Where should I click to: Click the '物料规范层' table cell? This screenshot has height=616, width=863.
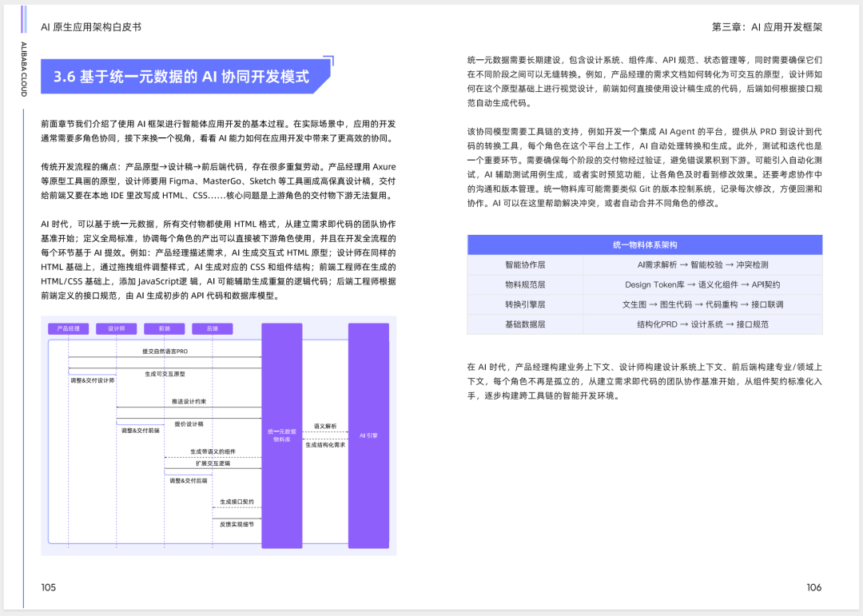click(525, 284)
